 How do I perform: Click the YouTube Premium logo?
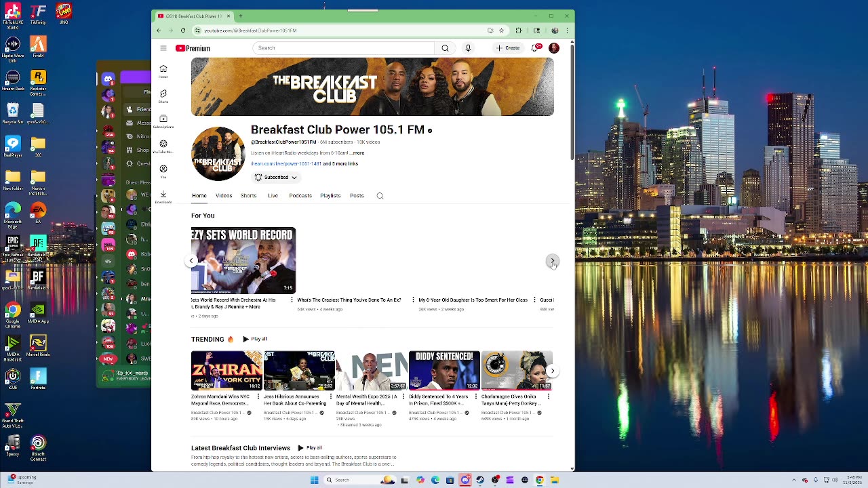point(193,48)
